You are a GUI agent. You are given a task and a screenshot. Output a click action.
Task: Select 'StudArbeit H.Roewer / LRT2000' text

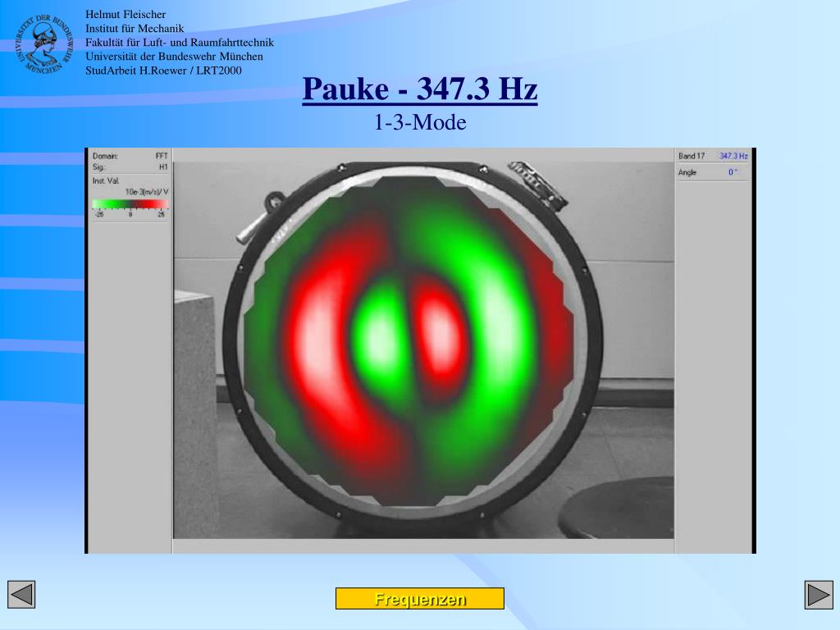coord(163,71)
